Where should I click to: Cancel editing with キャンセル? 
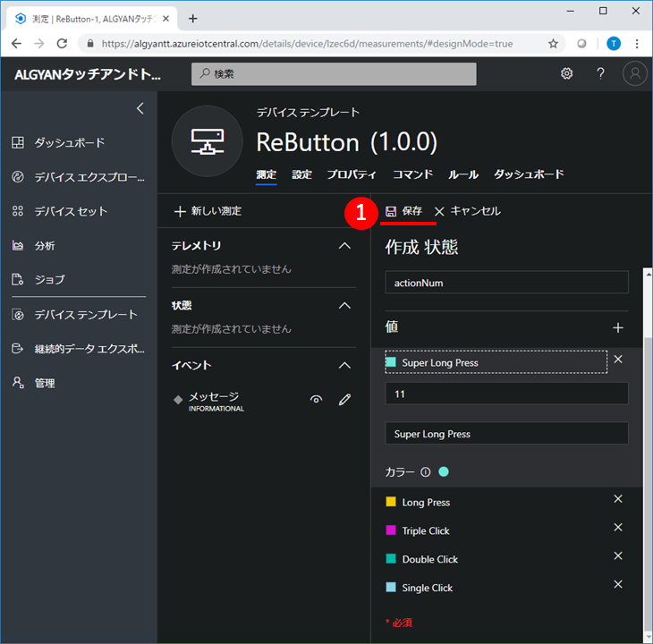tap(467, 211)
